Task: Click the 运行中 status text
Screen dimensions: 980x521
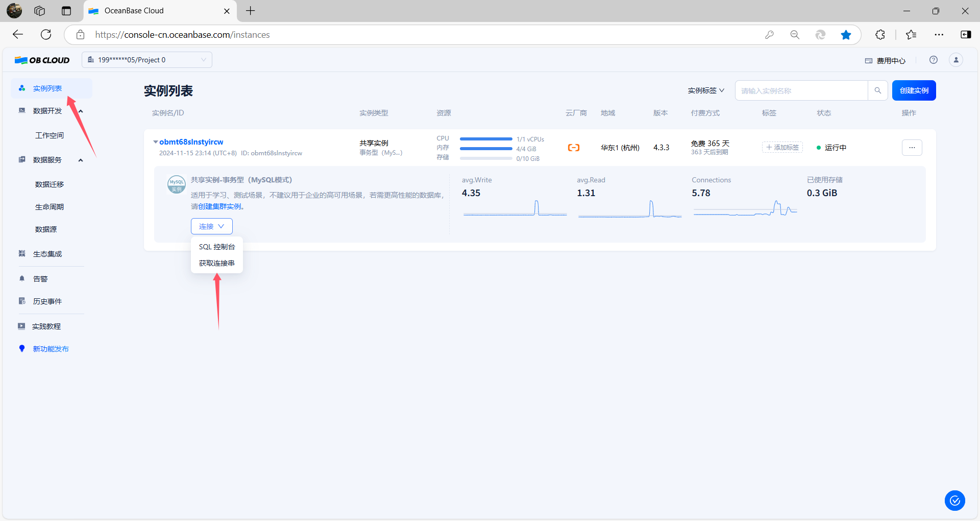Action: 836,148
